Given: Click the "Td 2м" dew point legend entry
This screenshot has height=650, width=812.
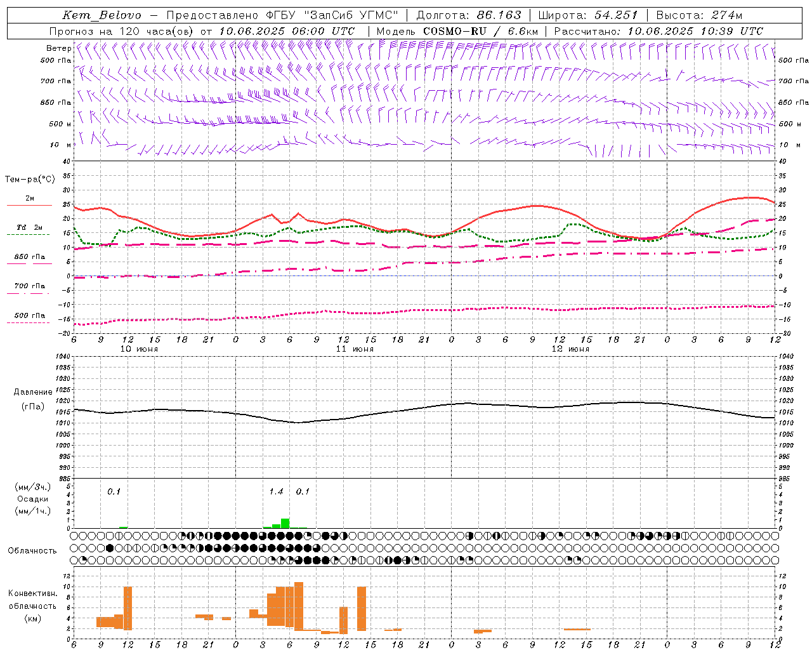Looking at the screenshot, I should tap(29, 230).
